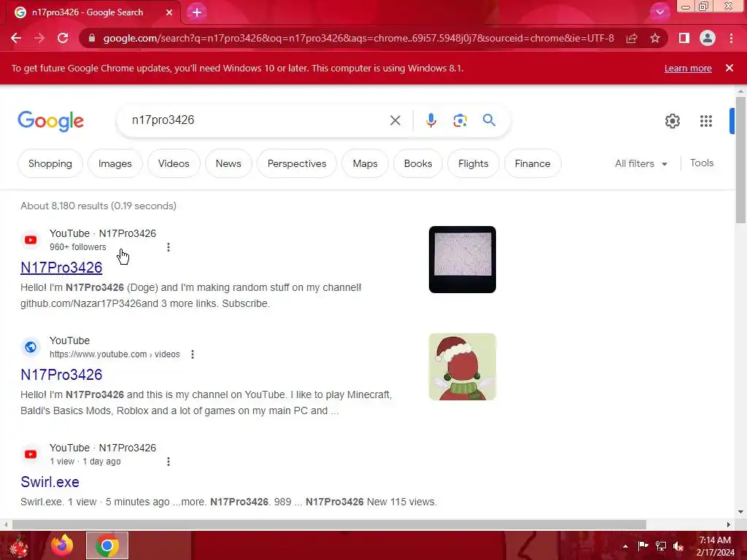Image resolution: width=747 pixels, height=560 pixels.
Task: Open the clock showing 7:14 AM
Action: pos(715,545)
